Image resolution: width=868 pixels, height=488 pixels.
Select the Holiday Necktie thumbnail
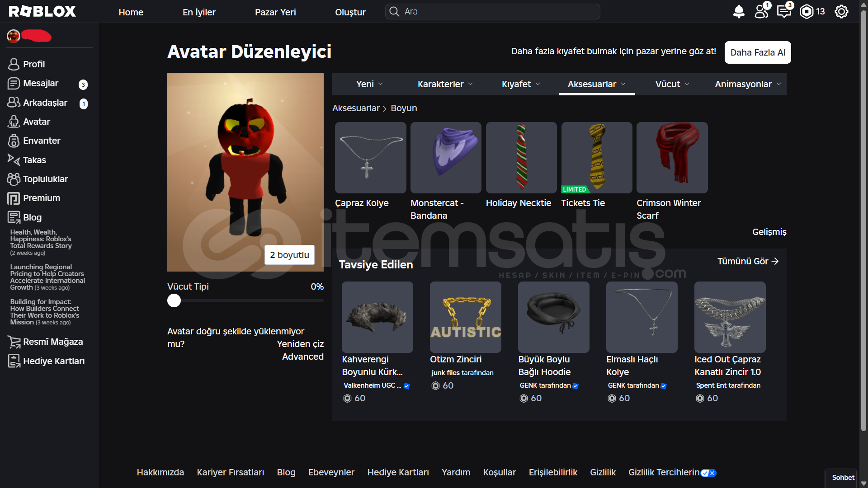pos(521,158)
